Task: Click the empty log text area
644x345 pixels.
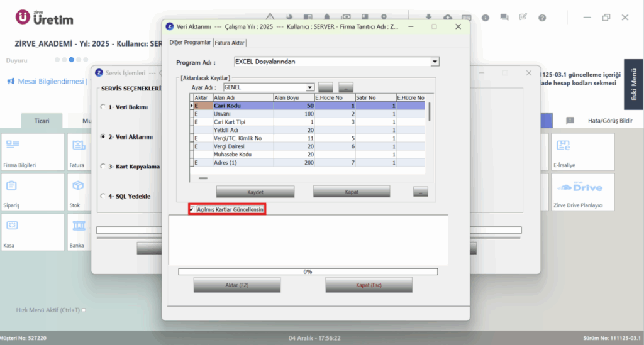Action: pos(308,240)
